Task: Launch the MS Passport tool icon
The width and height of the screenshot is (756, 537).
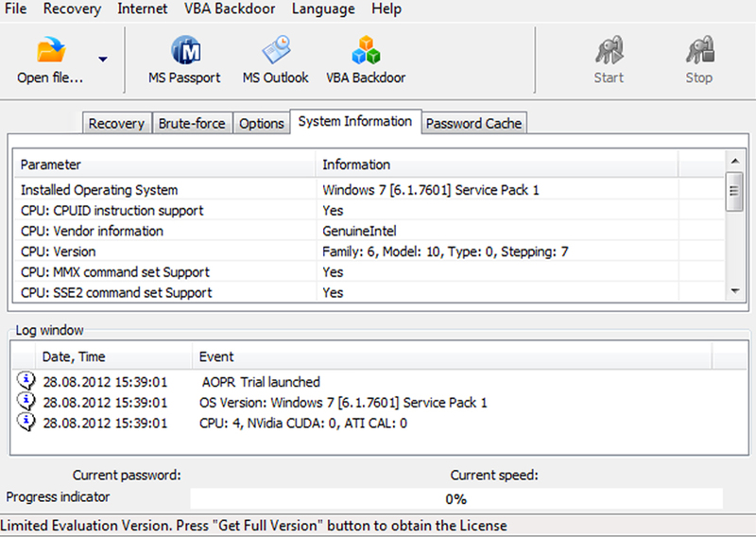Action: click(185, 50)
